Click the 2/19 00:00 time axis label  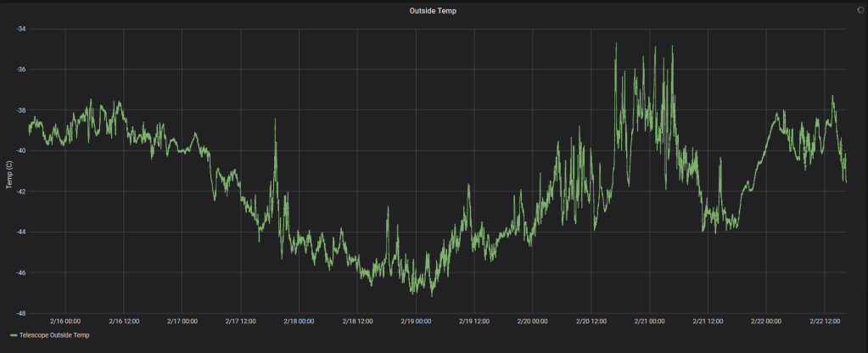click(417, 322)
